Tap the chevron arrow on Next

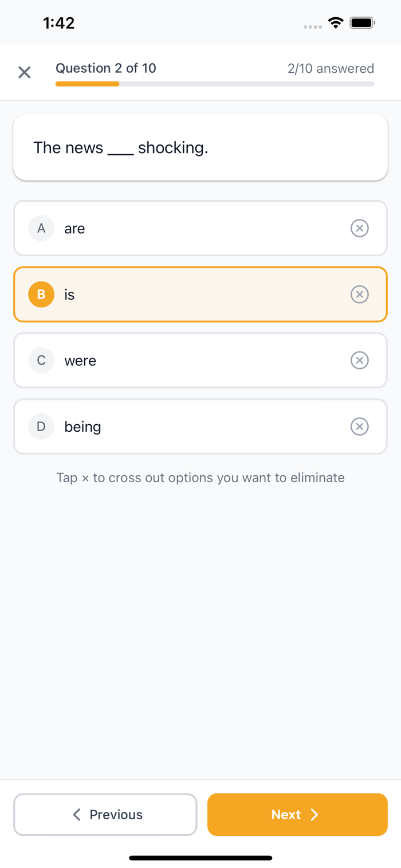[314, 815]
